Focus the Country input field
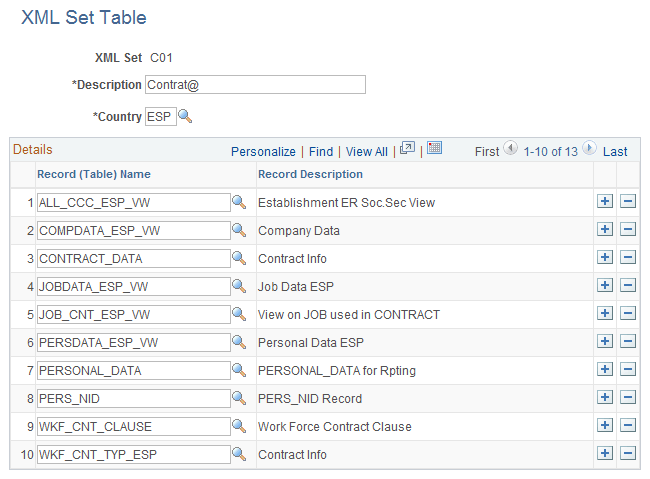650x479 pixels. pyautogui.click(x=160, y=117)
